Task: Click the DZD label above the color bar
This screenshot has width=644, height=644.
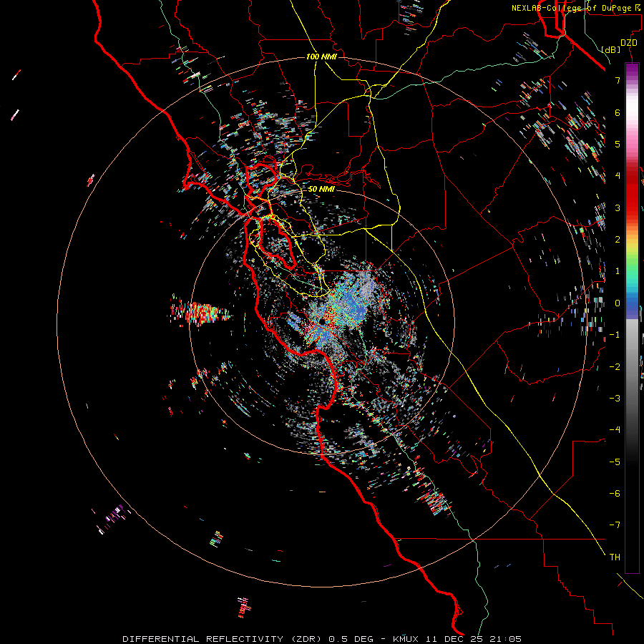Action: pos(629,43)
